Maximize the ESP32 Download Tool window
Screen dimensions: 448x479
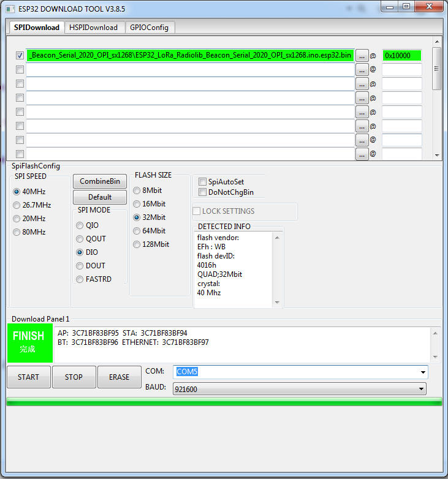point(406,7)
